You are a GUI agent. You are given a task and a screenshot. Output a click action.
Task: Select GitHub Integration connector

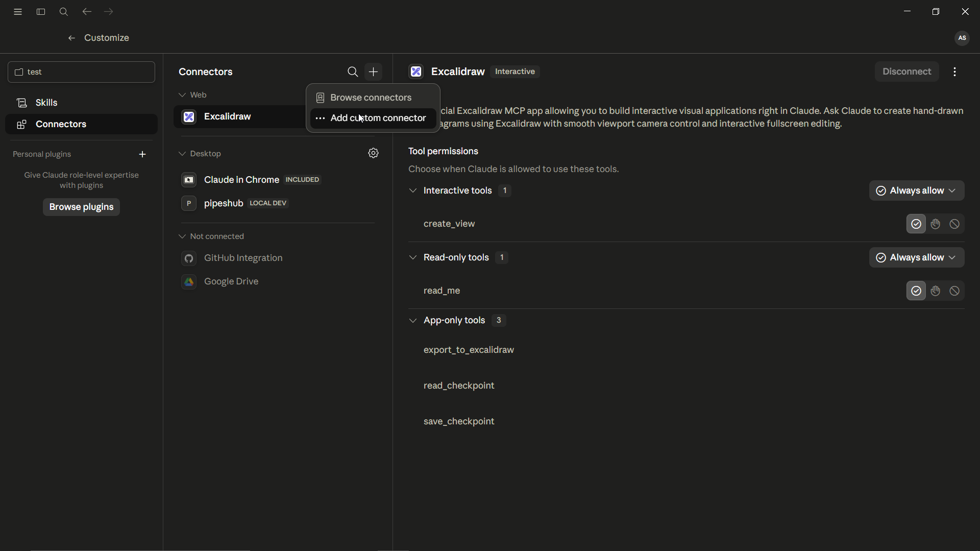[x=278, y=258]
